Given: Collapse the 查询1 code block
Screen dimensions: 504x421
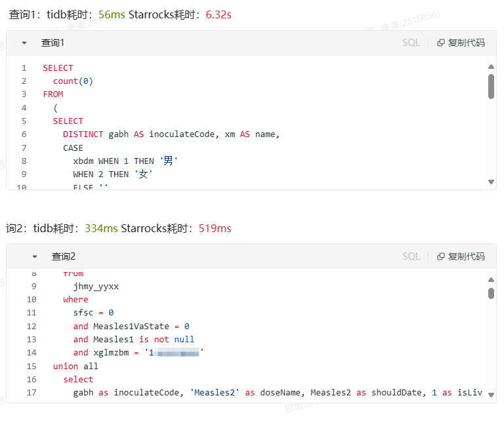Looking at the screenshot, I should 24,43.
